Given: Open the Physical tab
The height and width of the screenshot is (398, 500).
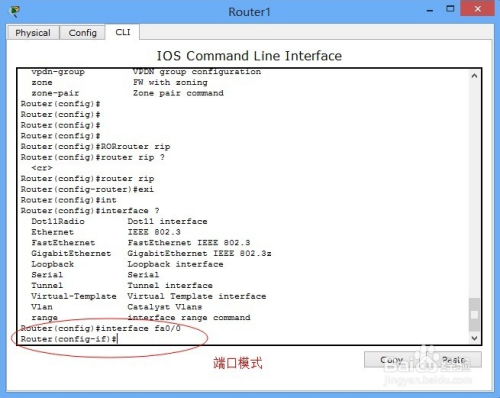Looking at the screenshot, I should (33, 33).
